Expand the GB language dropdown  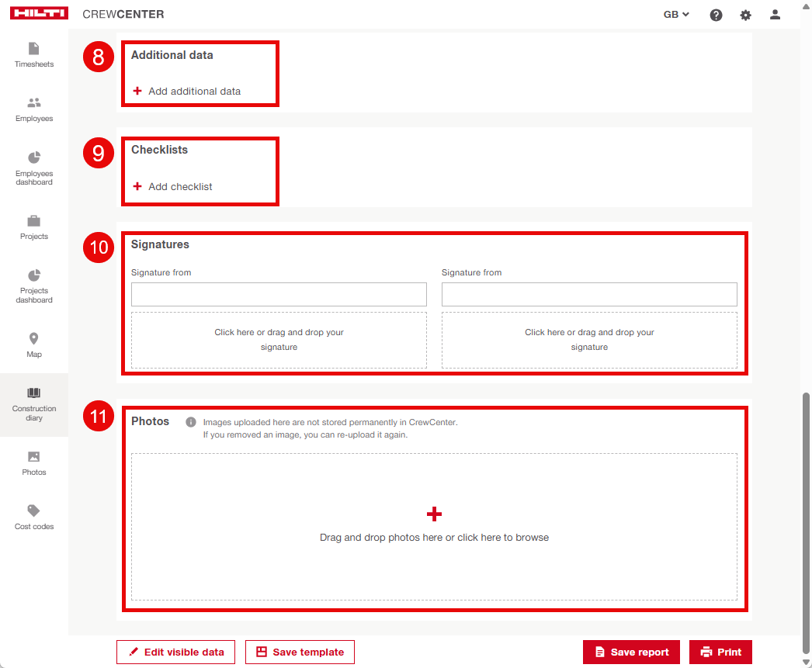tap(676, 15)
